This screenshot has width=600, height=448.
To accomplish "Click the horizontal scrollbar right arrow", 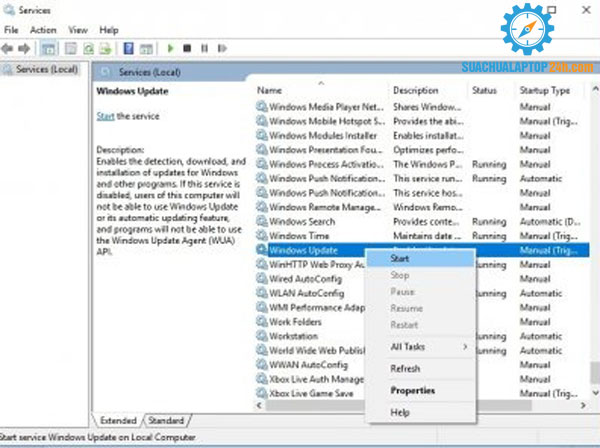I will (583, 405).
